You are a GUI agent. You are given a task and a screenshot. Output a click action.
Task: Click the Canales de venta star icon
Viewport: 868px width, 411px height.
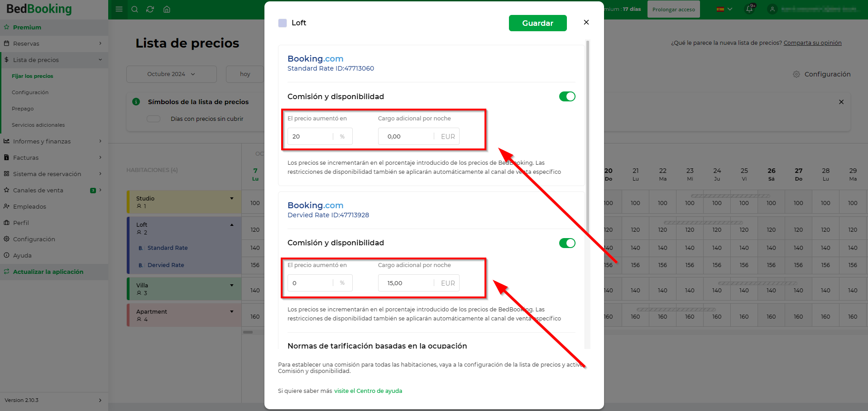coord(7,190)
